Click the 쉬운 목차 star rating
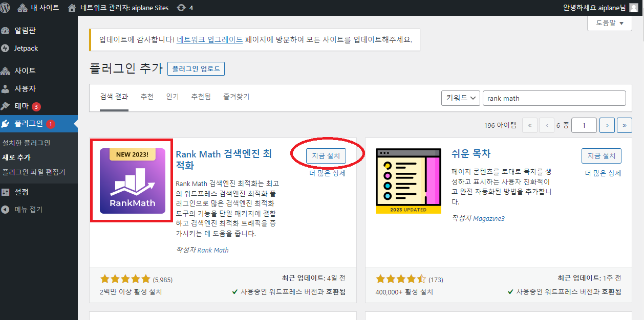Viewport: 644px width, 320px height. (401, 279)
